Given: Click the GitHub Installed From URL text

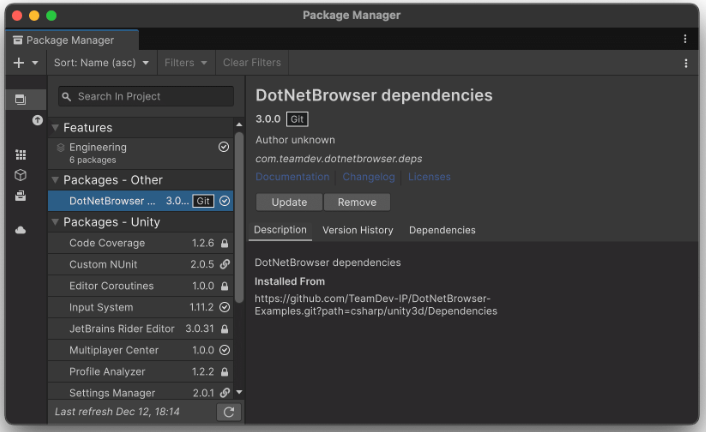Looking at the screenshot, I should tap(376, 305).
